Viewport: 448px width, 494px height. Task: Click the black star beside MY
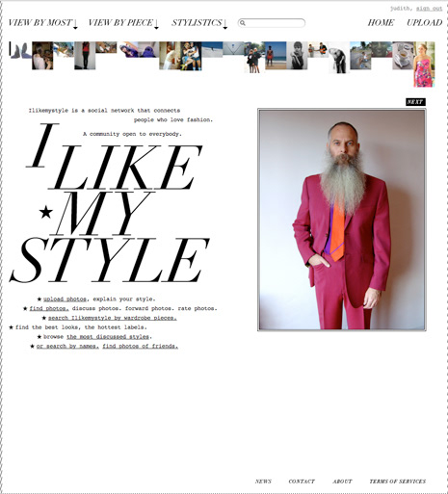46,212
